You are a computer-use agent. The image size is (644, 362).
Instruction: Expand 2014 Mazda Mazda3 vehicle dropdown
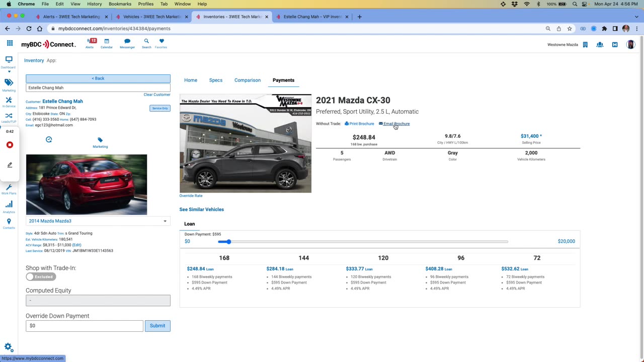pyautogui.click(x=98, y=221)
